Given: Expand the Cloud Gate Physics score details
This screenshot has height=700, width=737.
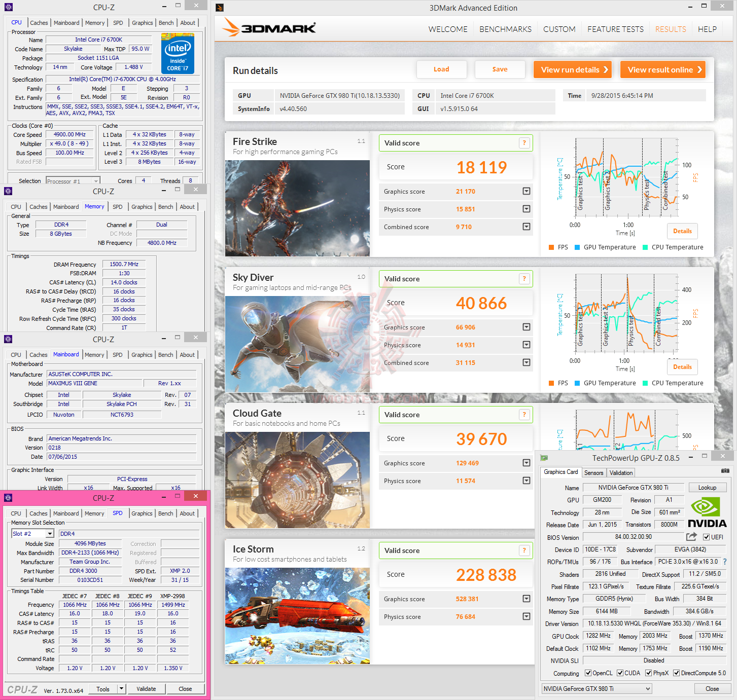Looking at the screenshot, I should [527, 481].
